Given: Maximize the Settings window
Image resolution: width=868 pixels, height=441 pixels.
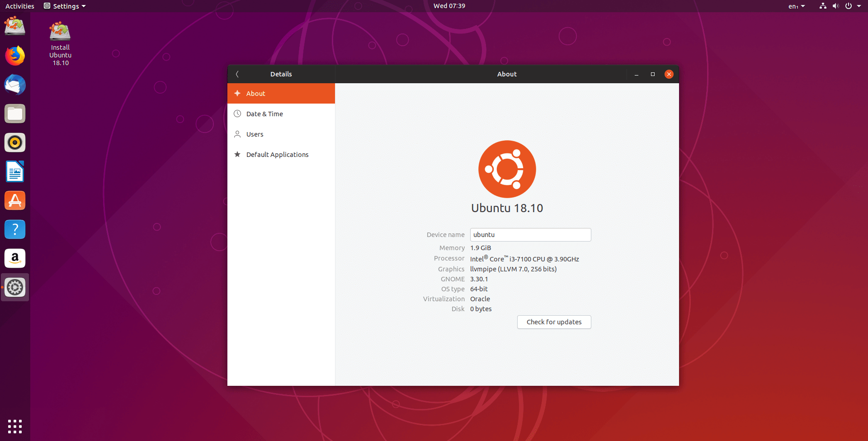Looking at the screenshot, I should pos(653,74).
